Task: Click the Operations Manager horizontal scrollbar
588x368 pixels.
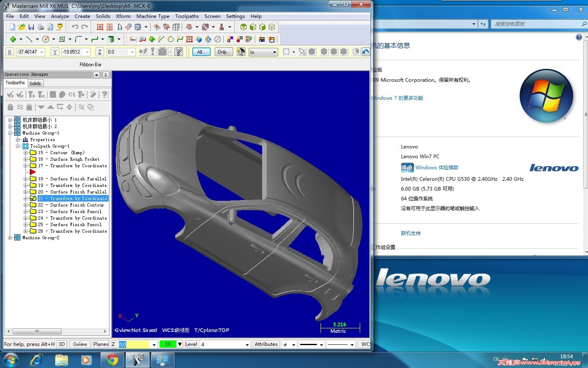Action: pos(57,331)
